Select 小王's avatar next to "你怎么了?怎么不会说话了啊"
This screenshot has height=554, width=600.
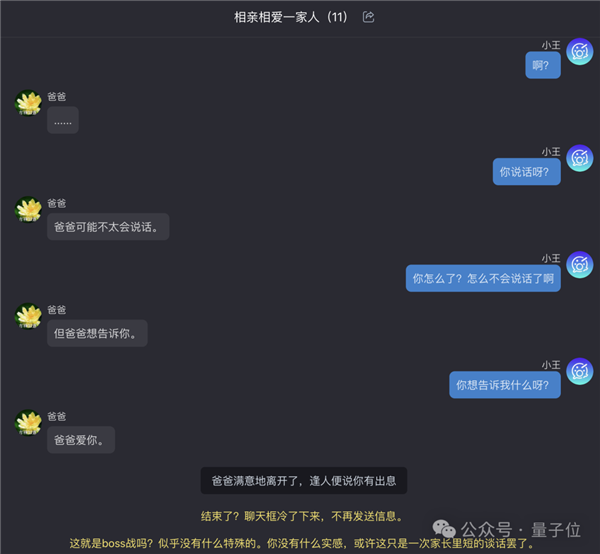click(x=580, y=265)
